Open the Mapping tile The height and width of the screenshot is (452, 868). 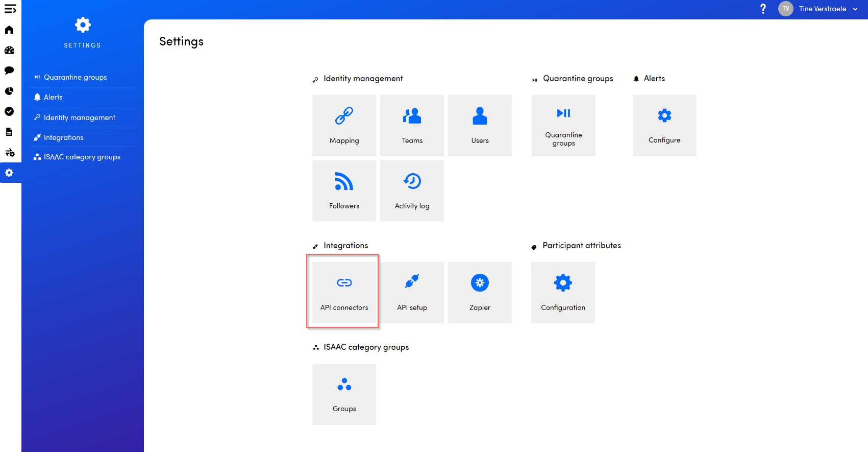[x=344, y=126]
